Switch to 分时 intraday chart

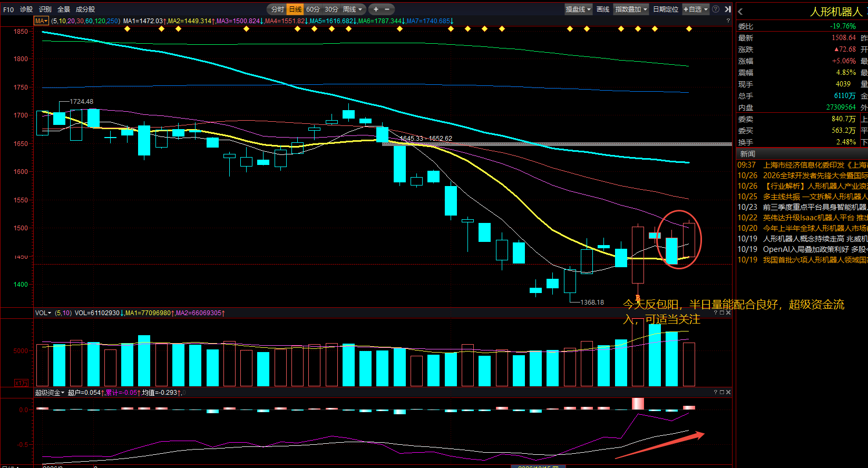[x=278, y=9]
